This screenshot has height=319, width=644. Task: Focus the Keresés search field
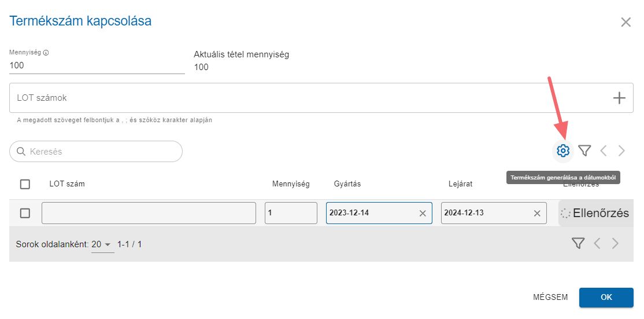[96, 151]
